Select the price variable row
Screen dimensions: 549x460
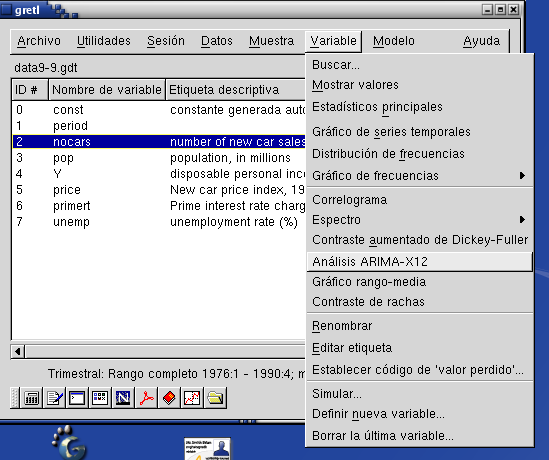(159, 190)
